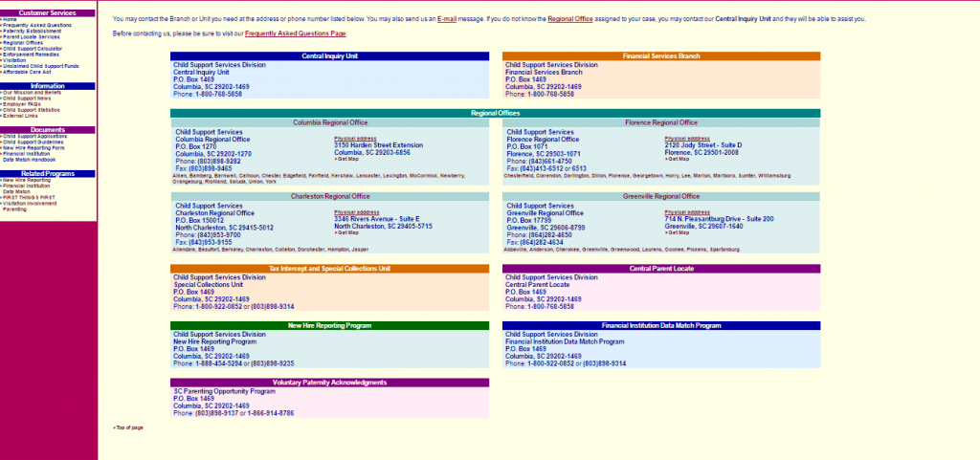Click Financial Institution Data Match Program header
The height and width of the screenshot is (460, 980).
(x=661, y=326)
